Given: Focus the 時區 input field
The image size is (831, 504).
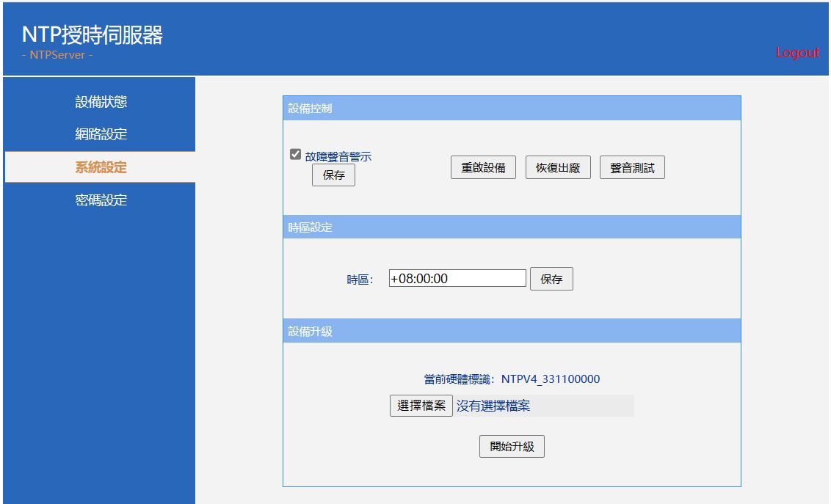Looking at the screenshot, I should point(457,279).
